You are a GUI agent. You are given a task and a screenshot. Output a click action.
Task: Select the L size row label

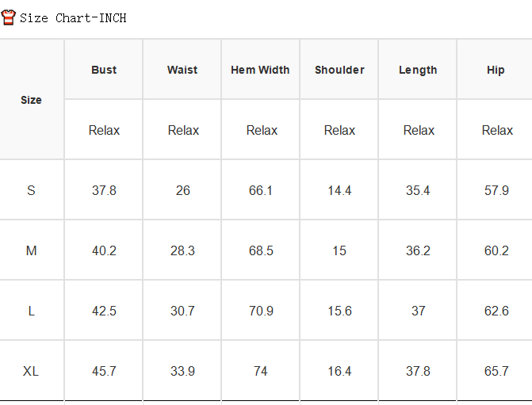pyautogui.click(x=31, y=311)
